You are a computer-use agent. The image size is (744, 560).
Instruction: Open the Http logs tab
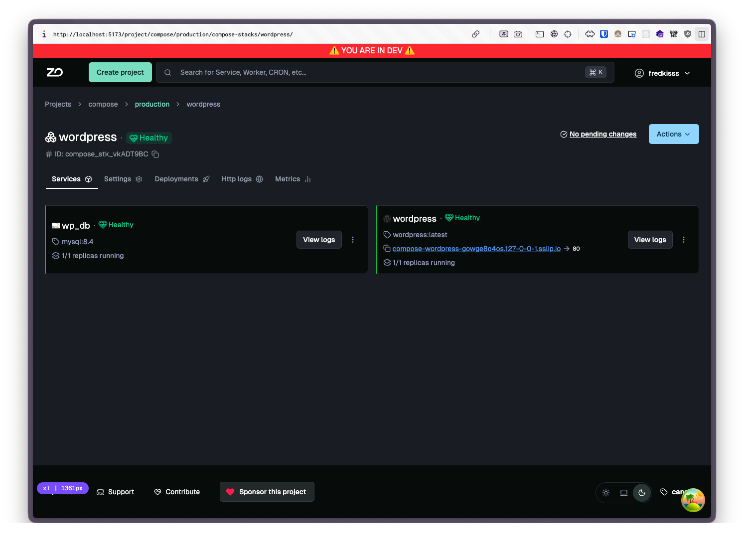(242, 179)
